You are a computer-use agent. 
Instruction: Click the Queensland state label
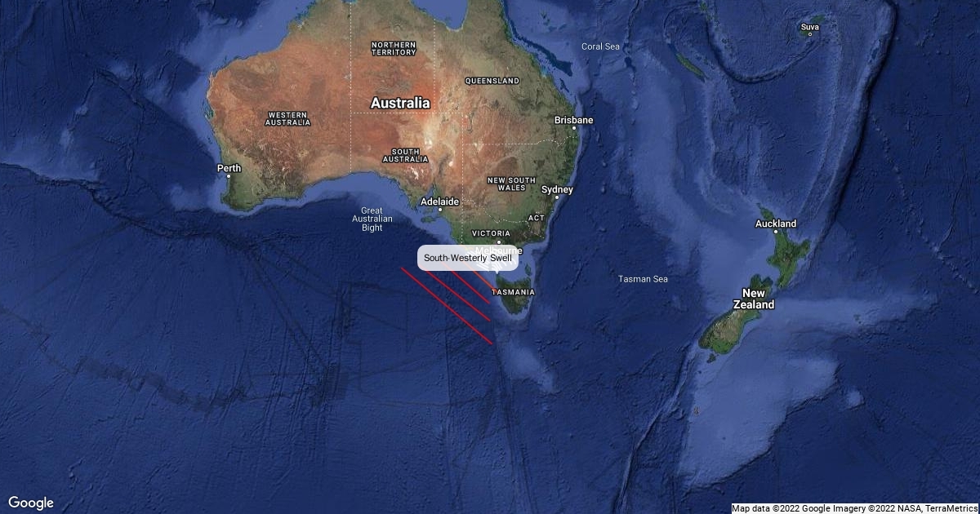(492, 81)
